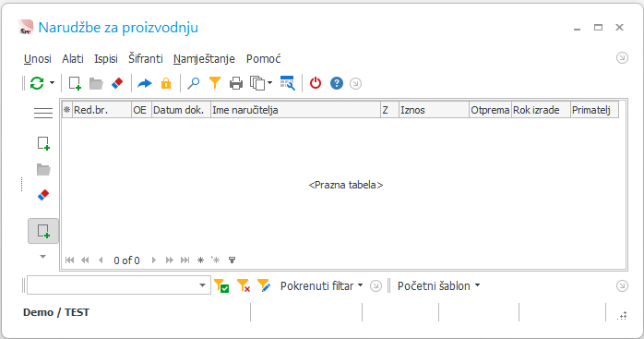Click the green refresh icon in toolbar
644x339 pixels.
coord(37,83)
